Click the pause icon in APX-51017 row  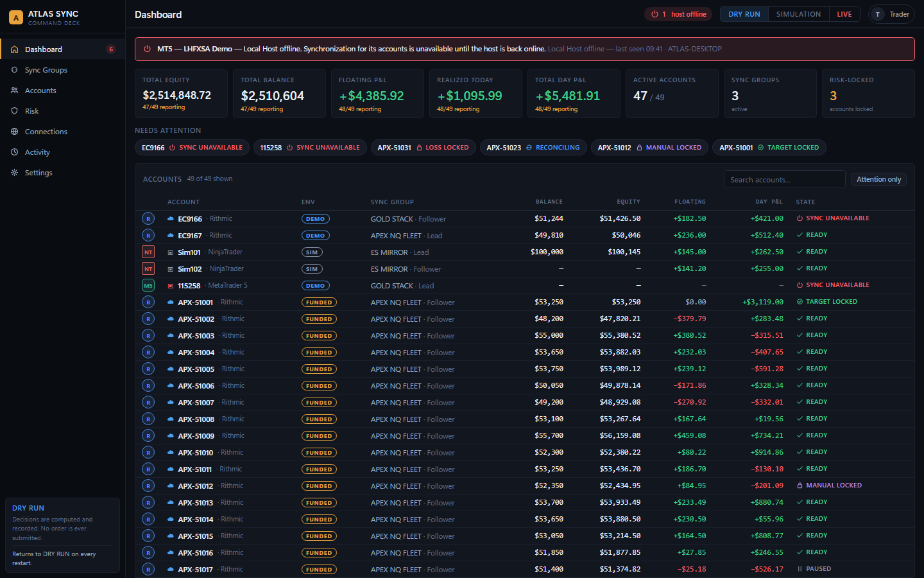pos(800,569)
